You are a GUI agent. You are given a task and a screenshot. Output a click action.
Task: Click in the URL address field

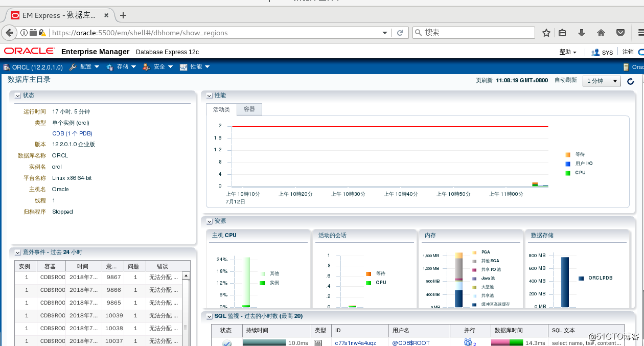[215, 33]
